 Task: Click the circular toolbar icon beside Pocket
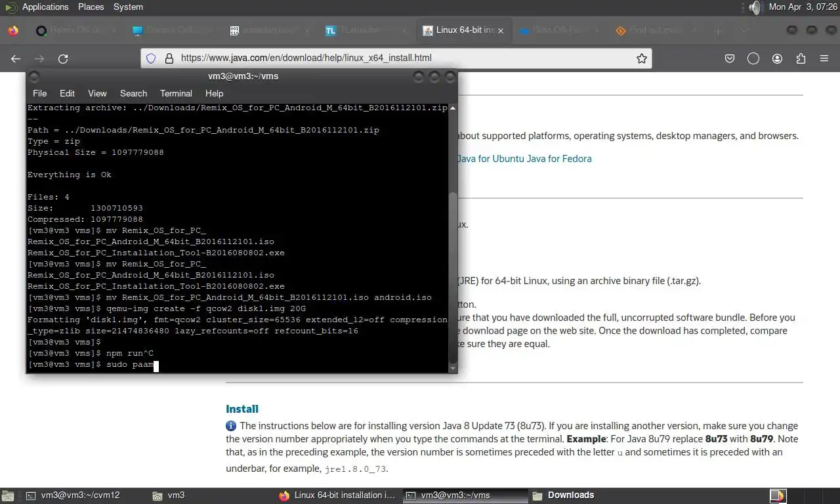[753, 58]
